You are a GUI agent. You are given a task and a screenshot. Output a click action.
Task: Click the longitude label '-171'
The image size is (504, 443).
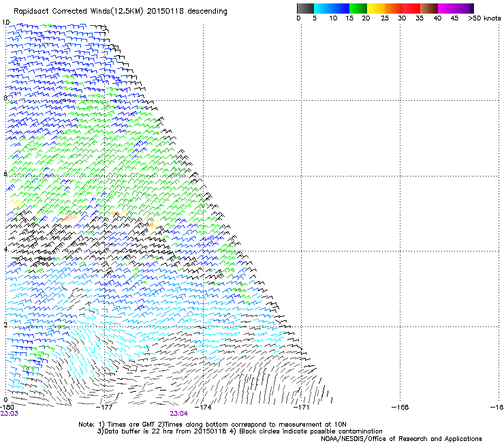pyautogui.click(x=302, y=408)
